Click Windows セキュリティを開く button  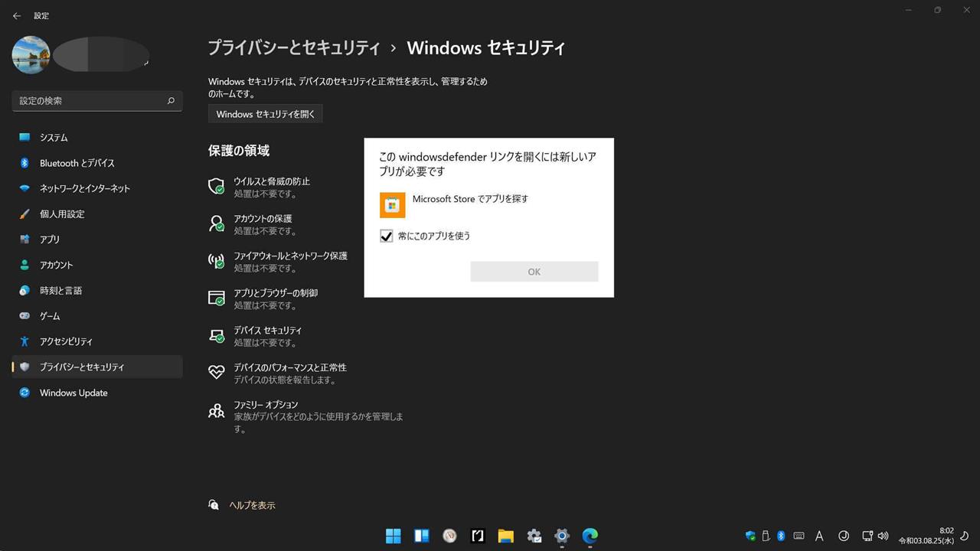266,114
